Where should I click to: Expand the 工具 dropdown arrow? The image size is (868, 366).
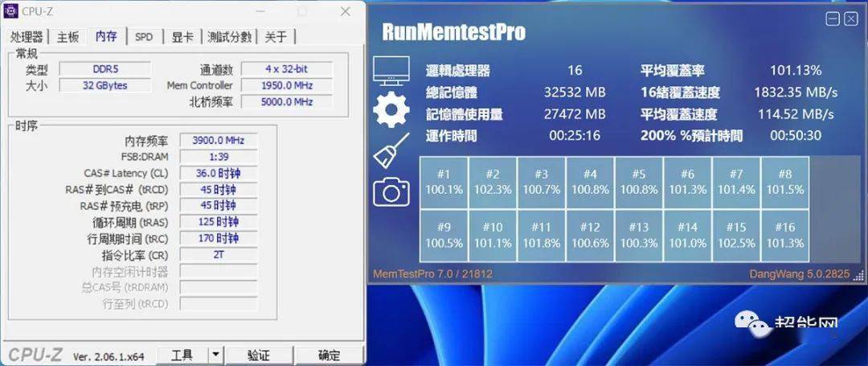216,355
